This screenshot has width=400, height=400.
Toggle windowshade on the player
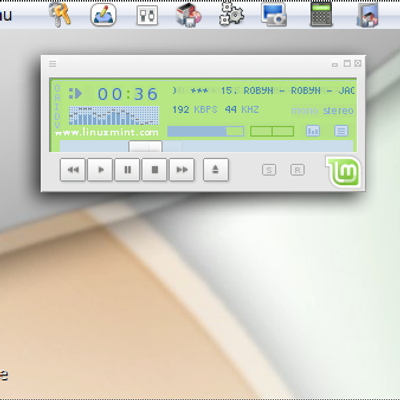point(347,63)
